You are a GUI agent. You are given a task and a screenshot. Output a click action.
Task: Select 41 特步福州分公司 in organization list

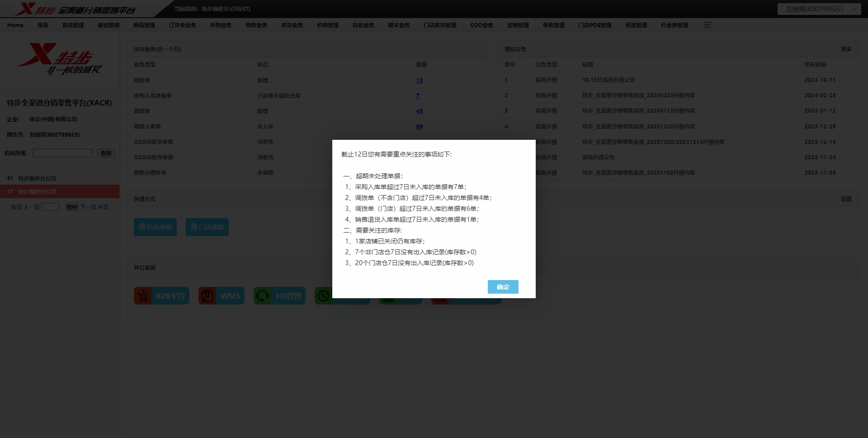(60, 178)
